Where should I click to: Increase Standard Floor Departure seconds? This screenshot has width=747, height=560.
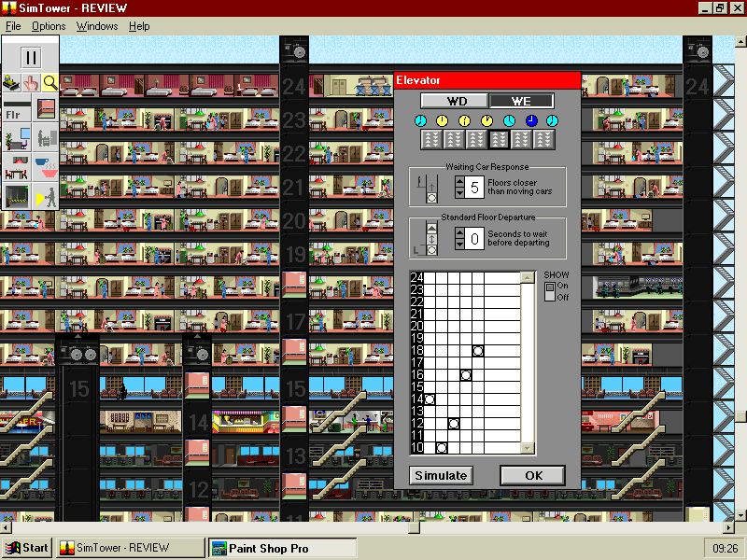[459, 232]
